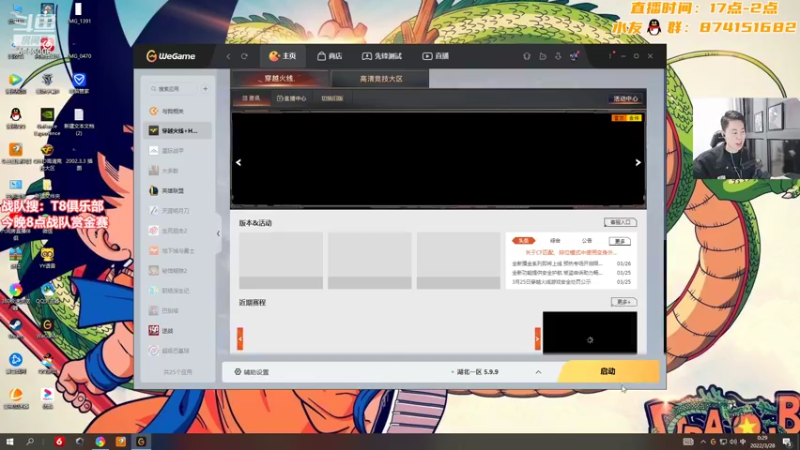Open the 直播中心 sub-tab
800x450 pixels.
point(291,98)
